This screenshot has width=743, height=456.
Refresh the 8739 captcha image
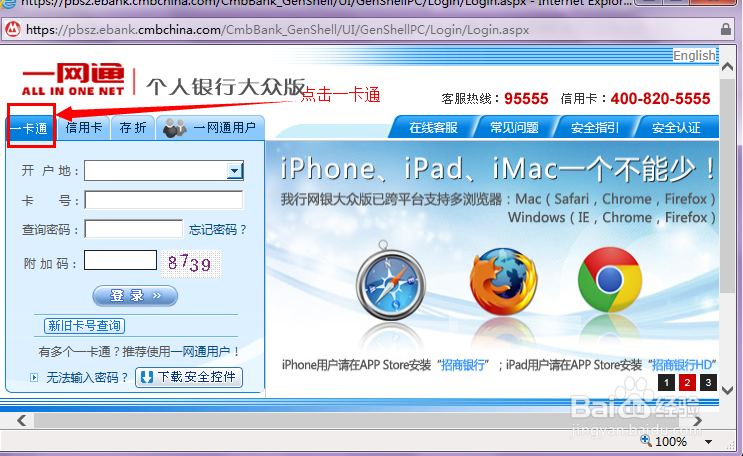(x=190, y=264)
